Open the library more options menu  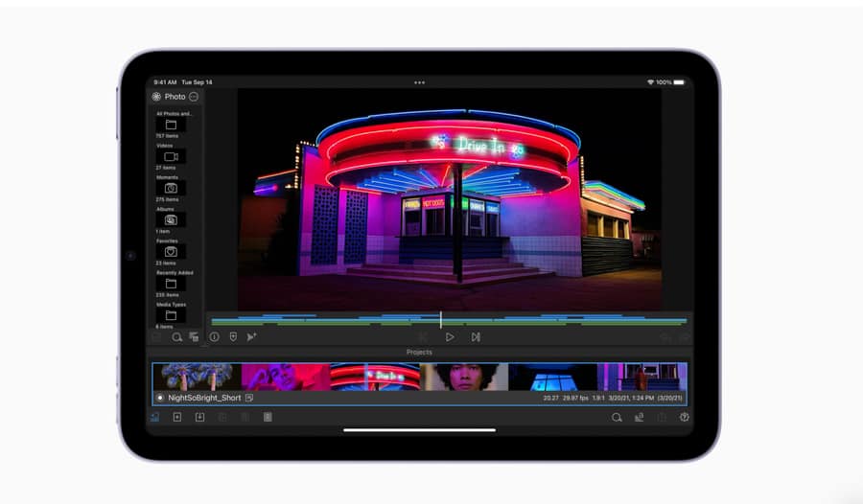tap(194, 97)
